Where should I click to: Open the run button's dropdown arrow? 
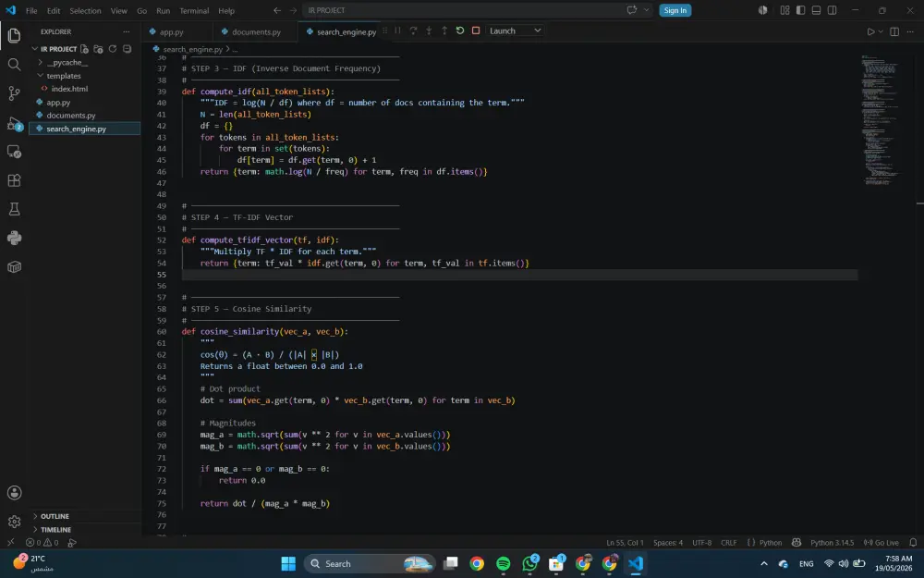pos(881,31)
